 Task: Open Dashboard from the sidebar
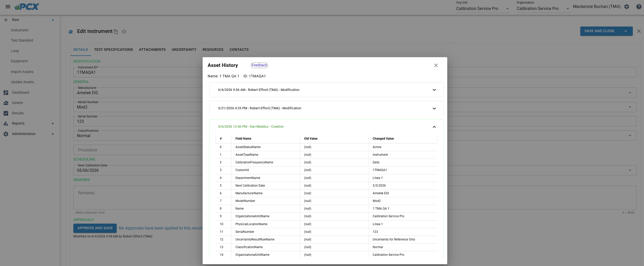[20, 92]
